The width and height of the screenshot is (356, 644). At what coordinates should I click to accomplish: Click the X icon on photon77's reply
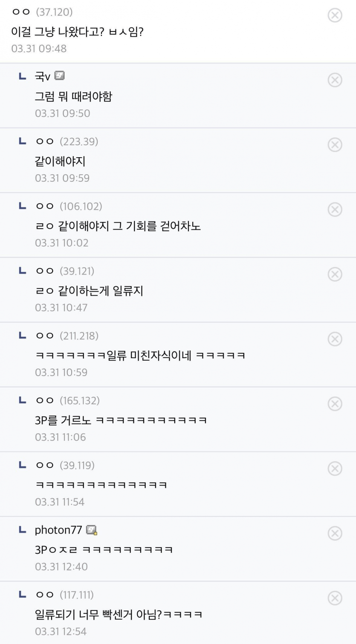[x=335, y=533]
